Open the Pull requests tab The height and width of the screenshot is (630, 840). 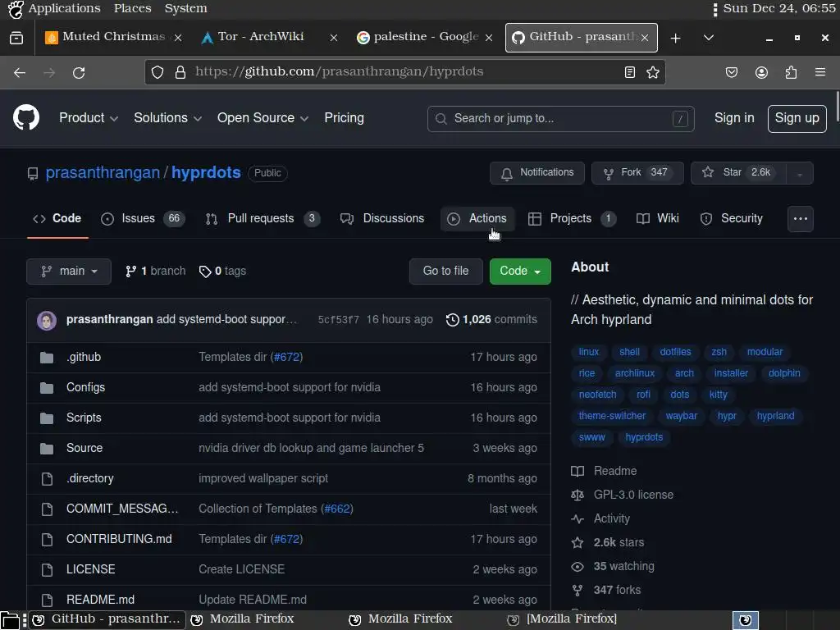[262, 218]
